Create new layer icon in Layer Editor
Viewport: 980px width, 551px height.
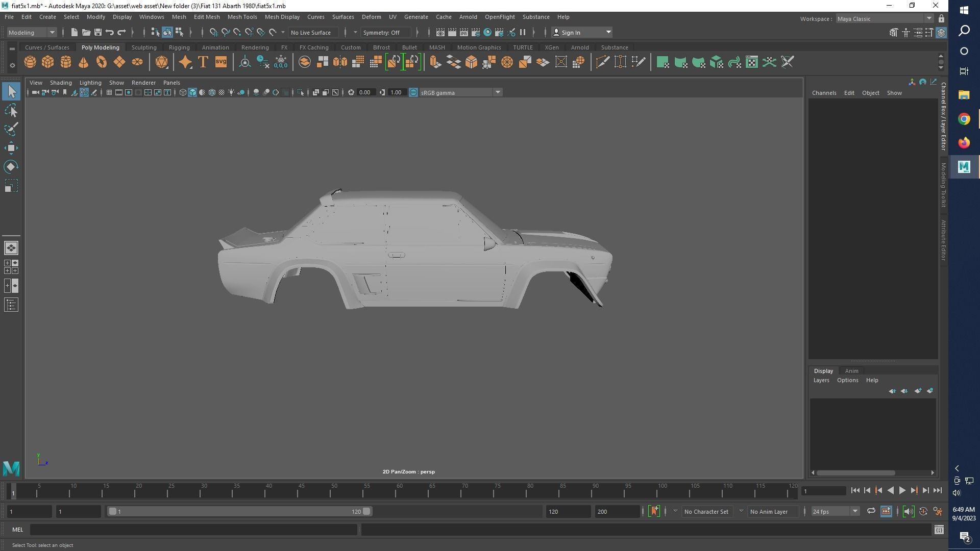918,391
